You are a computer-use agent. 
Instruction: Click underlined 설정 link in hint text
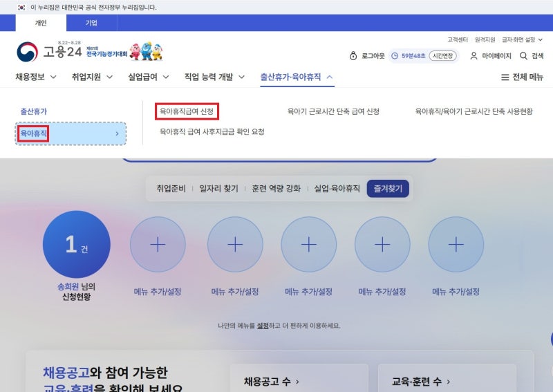coord(263,326)
